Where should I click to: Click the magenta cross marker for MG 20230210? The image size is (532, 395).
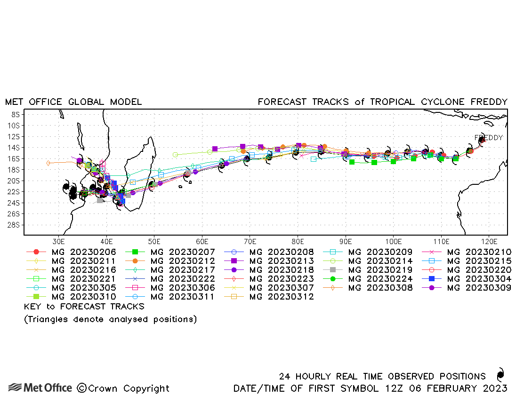pyautogui.click(x=432, y=252)
